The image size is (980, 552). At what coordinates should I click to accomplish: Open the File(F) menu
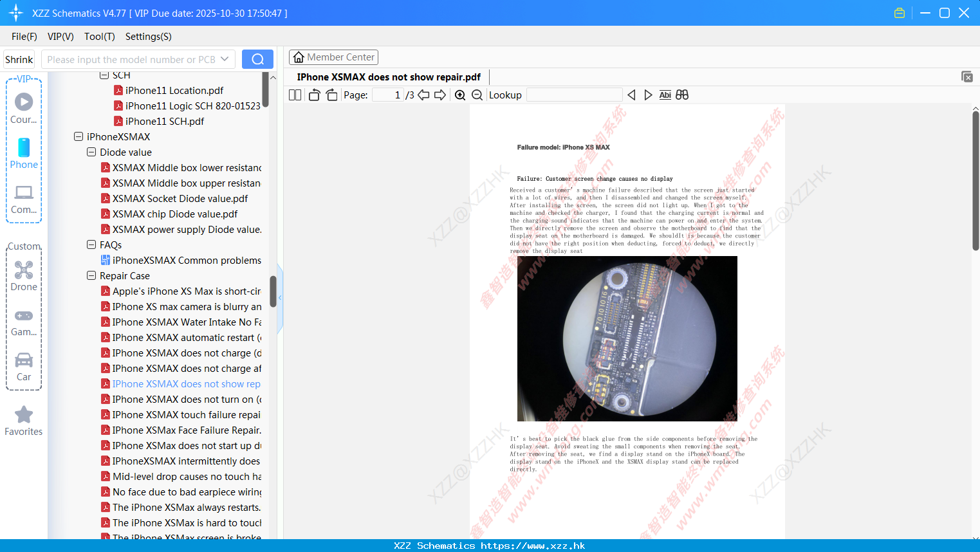coord(24,37)
